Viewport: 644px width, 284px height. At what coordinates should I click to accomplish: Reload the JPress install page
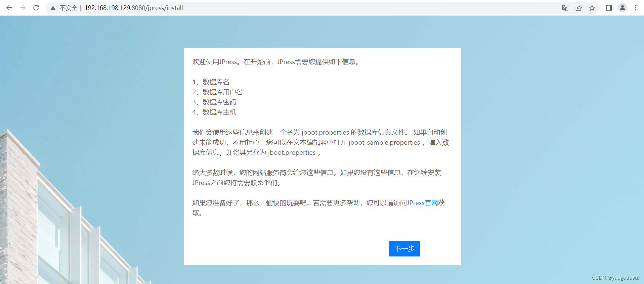click(x=36, y=8)
